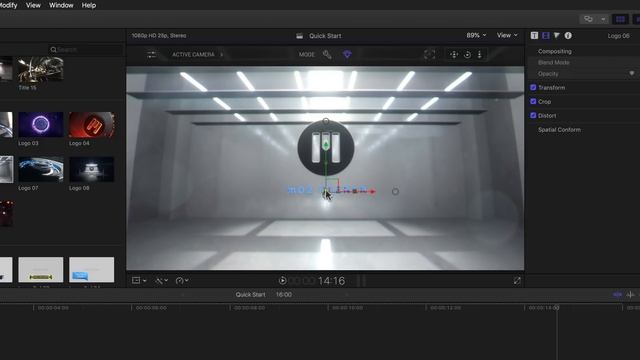Select the vertical scale control icon
Viewport: 640px width, 360px height.
click(x=480, y=54)
